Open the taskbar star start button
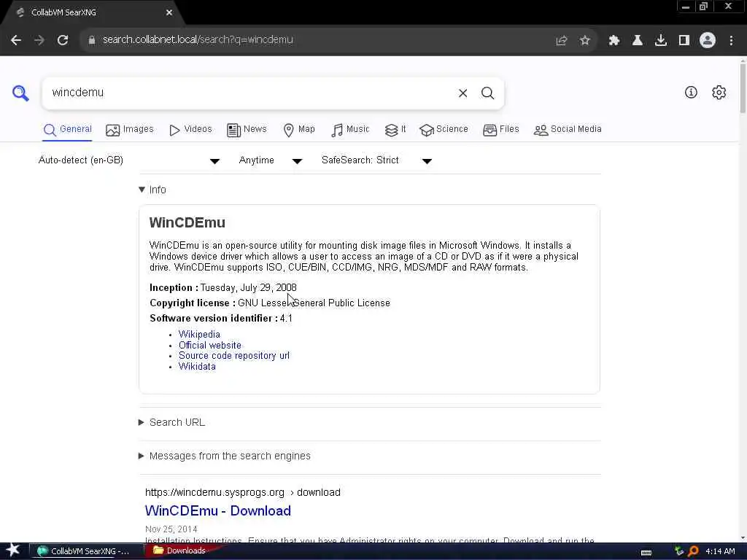747x560 pixels. [x=13, y=551]
